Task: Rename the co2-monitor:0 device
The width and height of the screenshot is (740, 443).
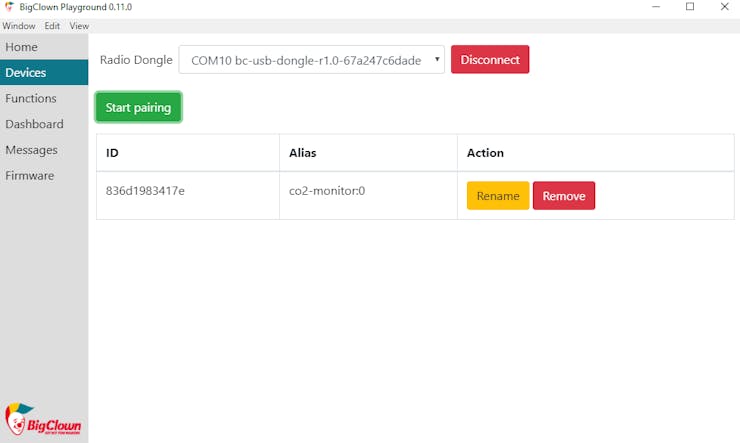Action: coord(498,196)
